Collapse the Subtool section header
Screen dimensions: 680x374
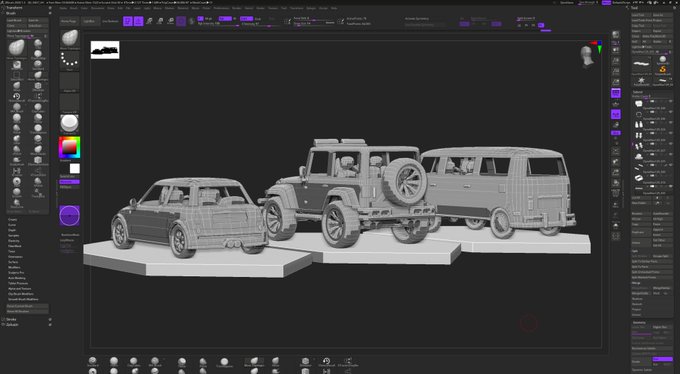[638, 92]
